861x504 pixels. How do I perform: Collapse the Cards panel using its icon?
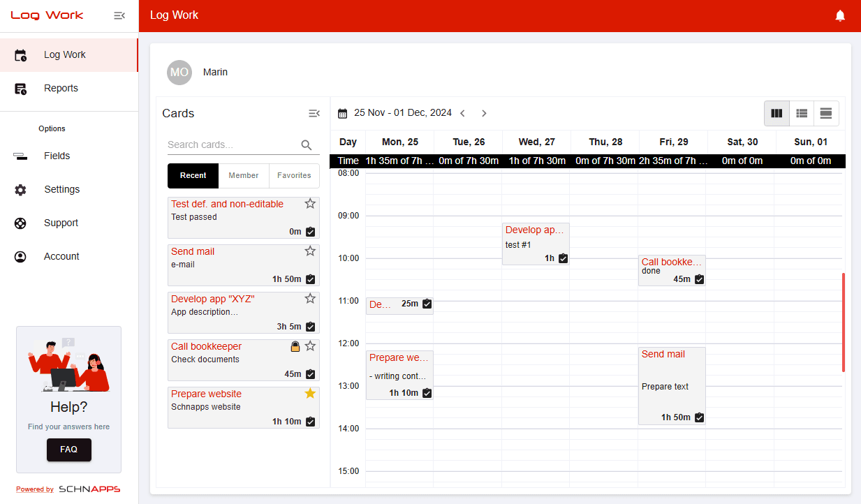[314, 113]
